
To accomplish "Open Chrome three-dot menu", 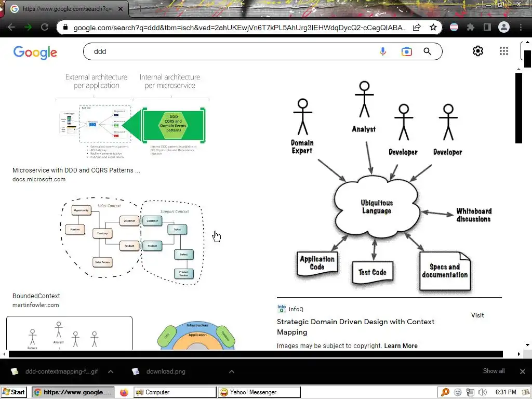I will (x=521, y=27).
